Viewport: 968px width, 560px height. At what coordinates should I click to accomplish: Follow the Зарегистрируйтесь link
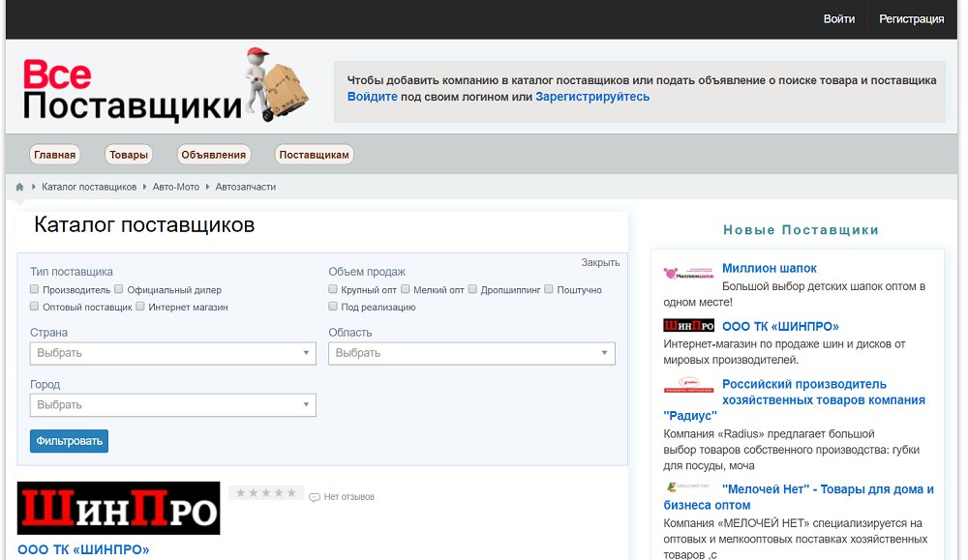tap(592, 97)
